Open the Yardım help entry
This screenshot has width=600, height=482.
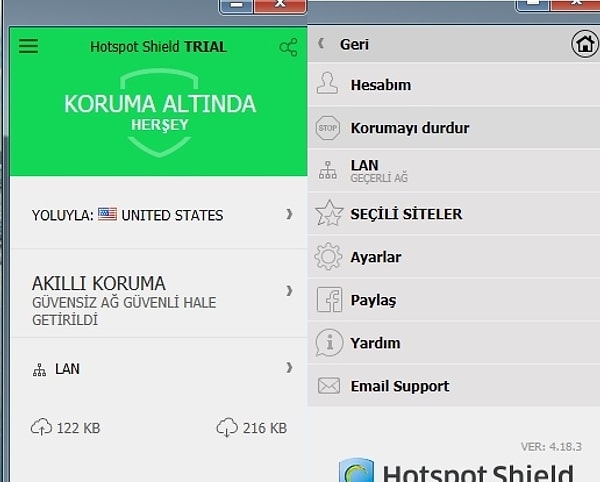(x=454, y=343)
